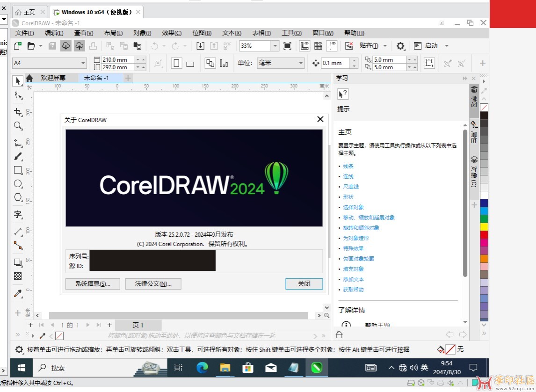Set page orientation to portrait
The width and height of the screenshot is (536, 392).
coord(176,63)
